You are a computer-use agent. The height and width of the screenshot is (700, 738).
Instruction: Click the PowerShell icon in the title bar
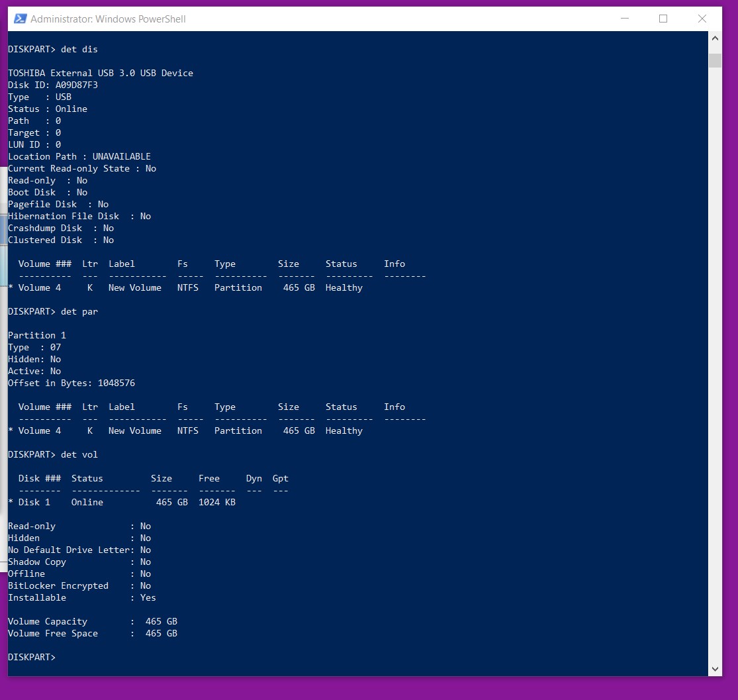click(21, 19)
